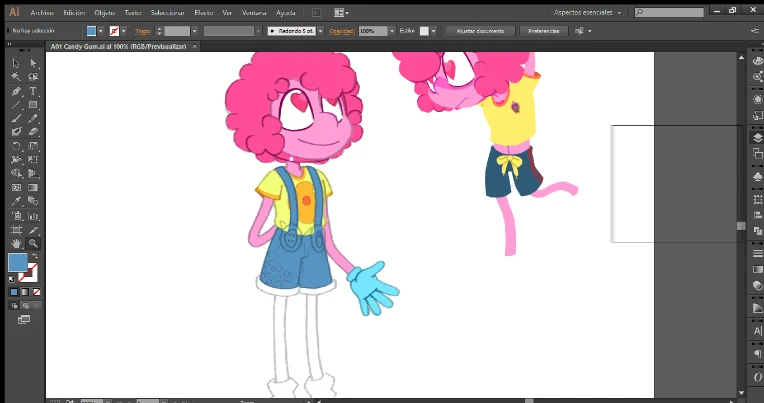Open the Archivo menu

42,13
